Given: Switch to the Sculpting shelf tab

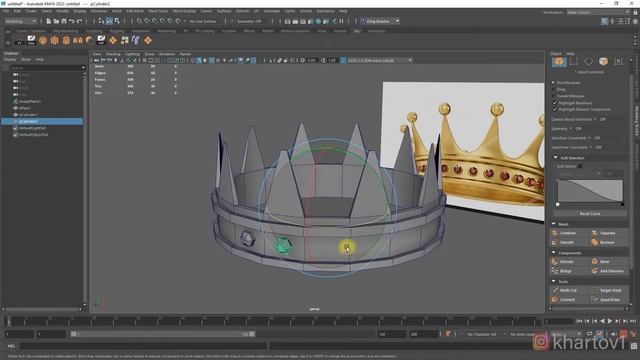Looking at the screenshot, I should coord(94,31).
